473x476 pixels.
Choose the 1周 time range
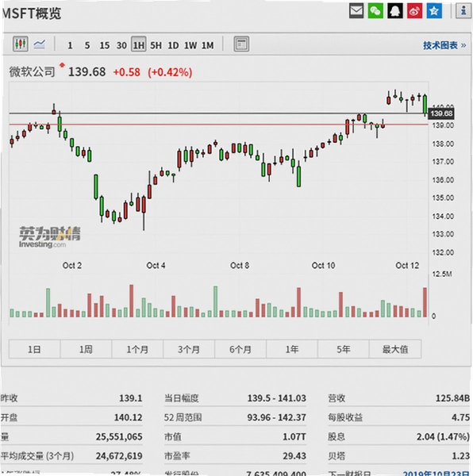(86, 349)
